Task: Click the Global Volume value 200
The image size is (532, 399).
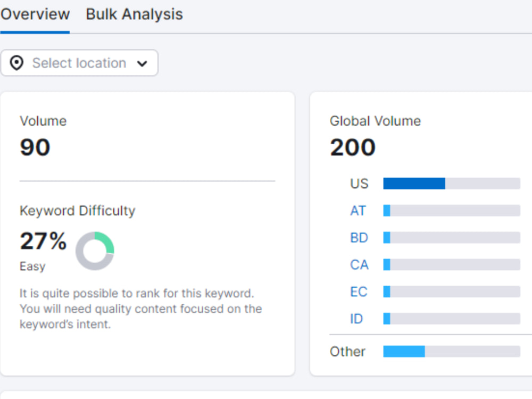Action: click(353, 147)
